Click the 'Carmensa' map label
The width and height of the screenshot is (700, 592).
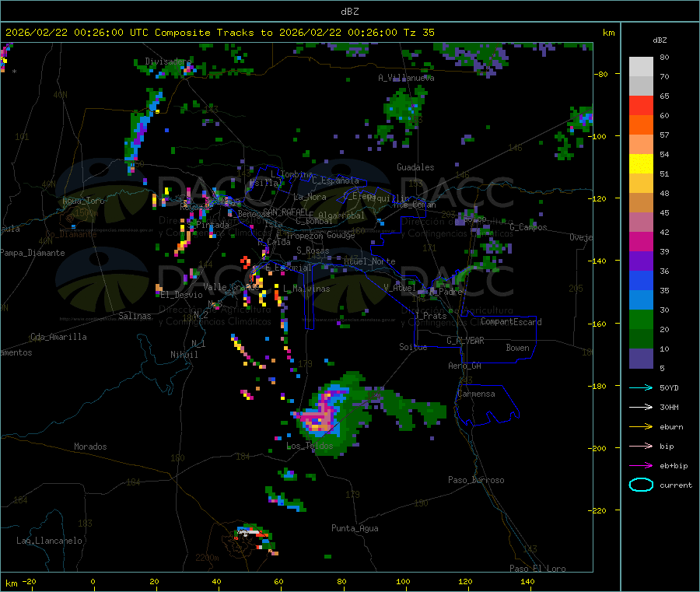(x=476, y=394)
